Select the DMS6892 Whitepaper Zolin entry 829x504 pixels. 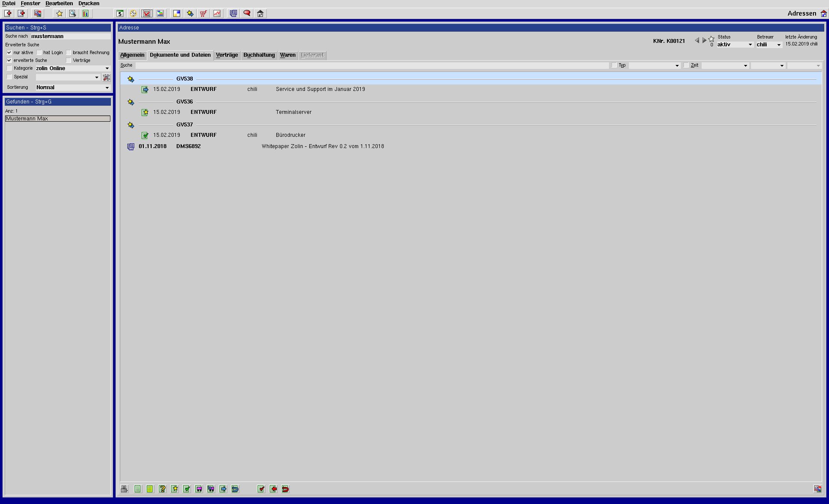tap(471, 146)
